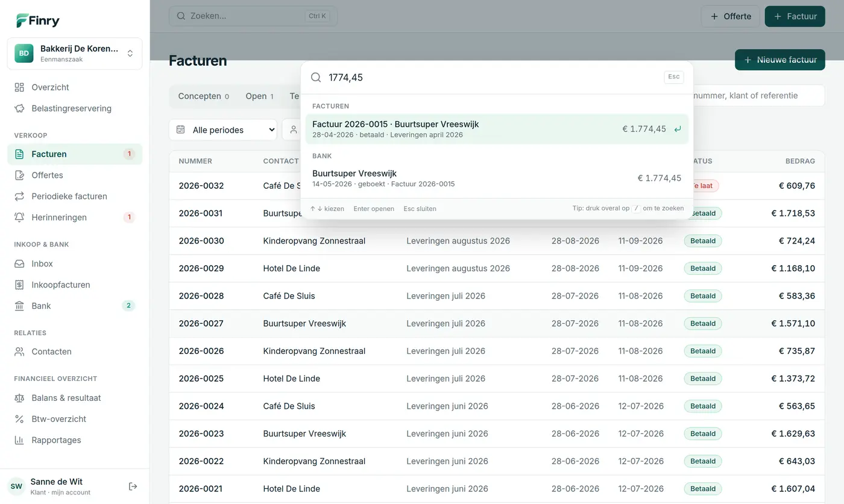Open Facturen in the sidebar menu
Screen dimensions: 844x504
coord(75,154)
